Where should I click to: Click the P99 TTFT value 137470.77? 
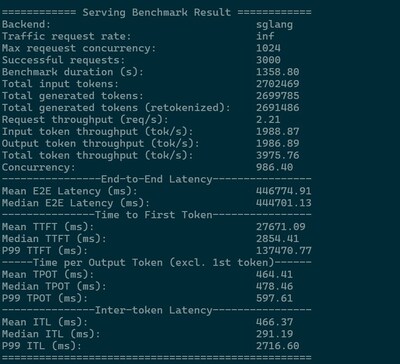284,250
